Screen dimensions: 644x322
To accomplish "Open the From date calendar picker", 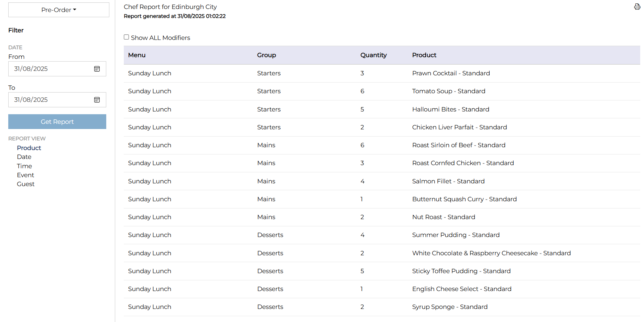I will coord(97,69).
